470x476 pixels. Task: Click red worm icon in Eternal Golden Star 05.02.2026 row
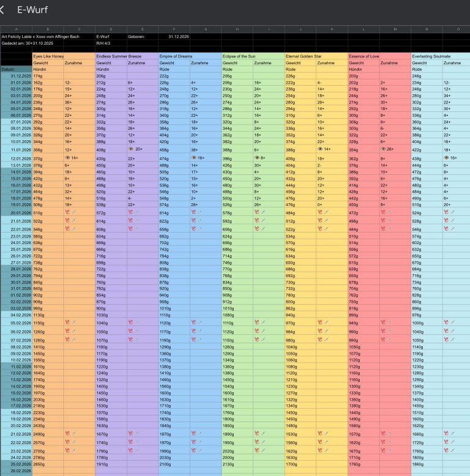tap(319, 322)
